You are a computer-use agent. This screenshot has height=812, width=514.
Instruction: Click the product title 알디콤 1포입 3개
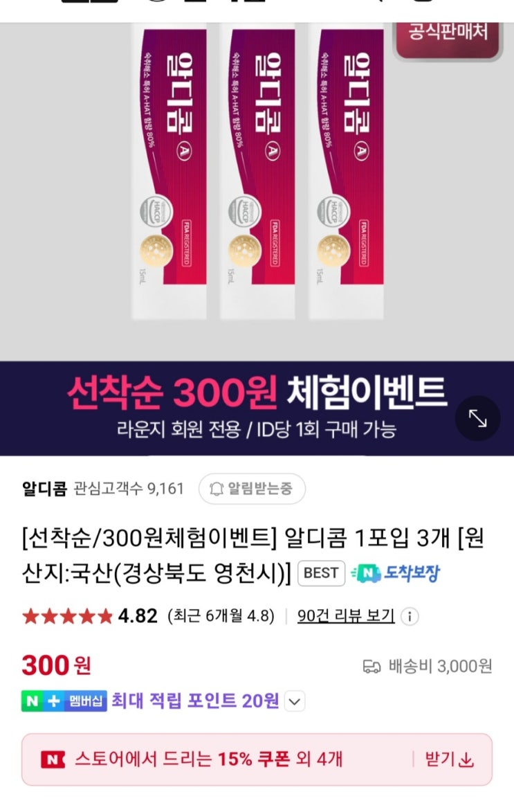click(x=253, y=555)
